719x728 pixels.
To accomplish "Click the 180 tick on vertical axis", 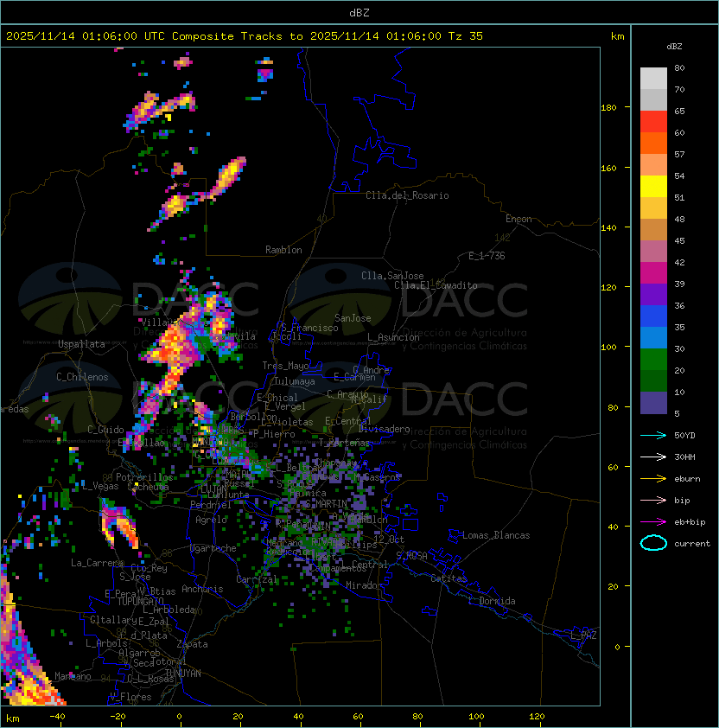I will 608,108.
